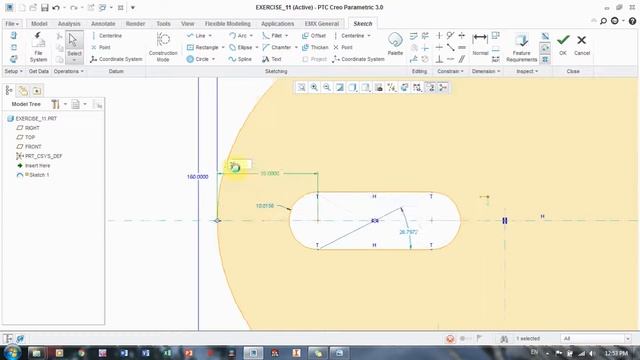The width and height of the screenshot is (640, 360).
Task: Open the Windows Start menu
Action: [x=12, y=353]
